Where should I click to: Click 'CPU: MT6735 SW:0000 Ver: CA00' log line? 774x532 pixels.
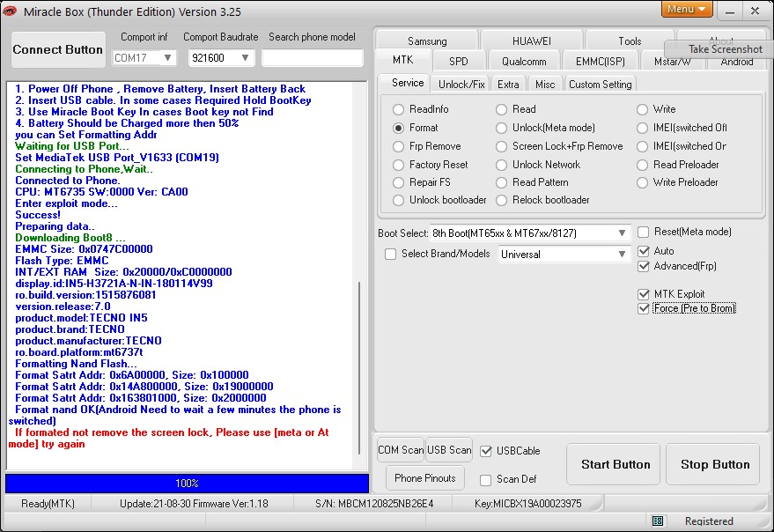point(101,192)
